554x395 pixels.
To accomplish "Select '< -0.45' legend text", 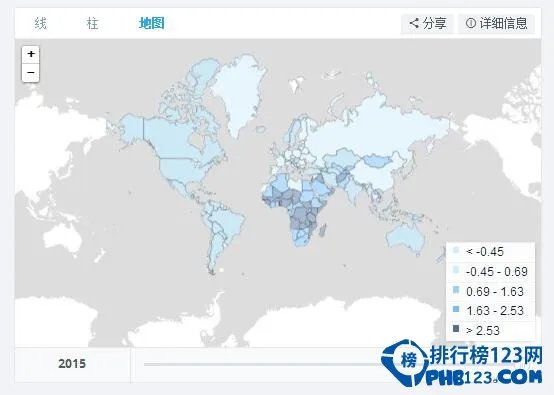I will [485, 252].
